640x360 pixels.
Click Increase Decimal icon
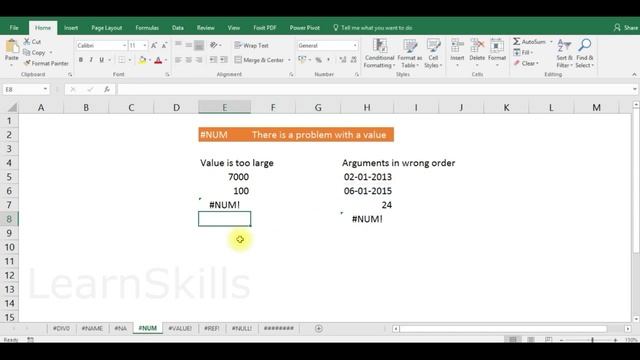click(x=343, y=60)
